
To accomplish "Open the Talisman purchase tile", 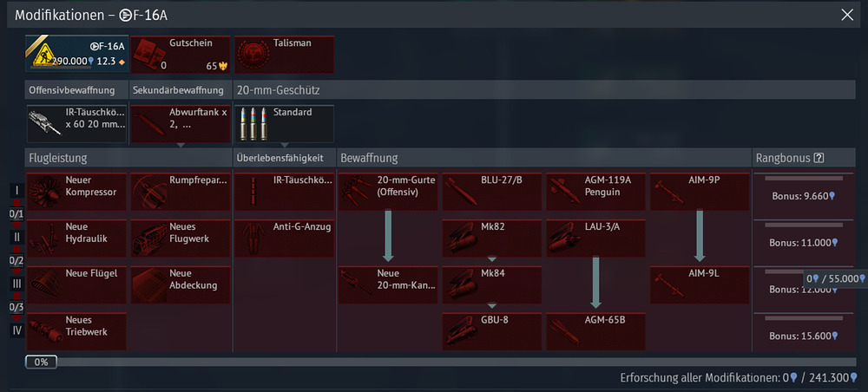I will tap(284, 55).
